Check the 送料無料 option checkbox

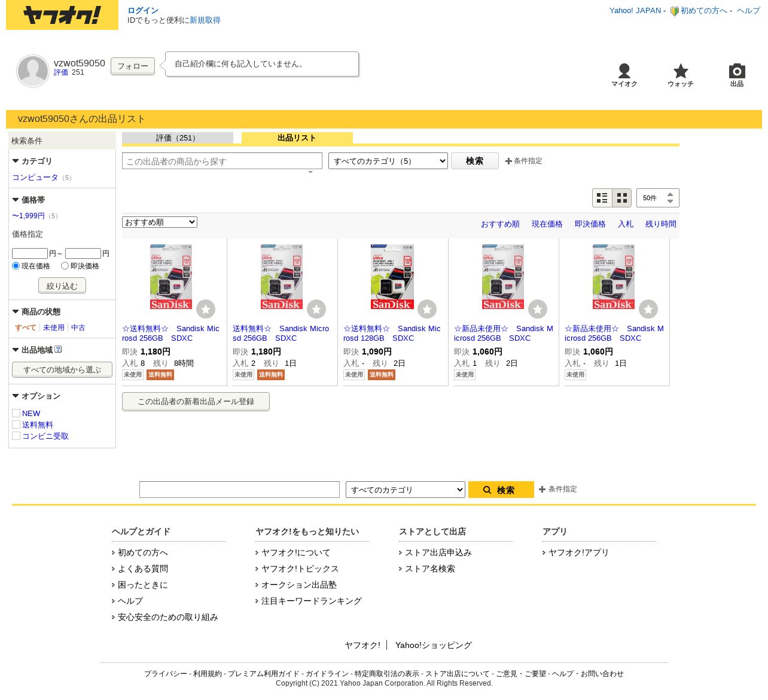(16, 424)
